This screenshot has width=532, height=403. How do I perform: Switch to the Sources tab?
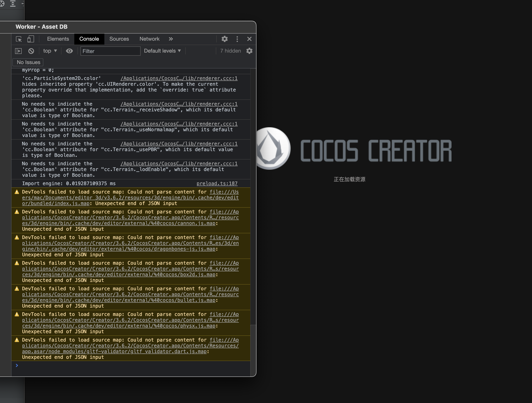tap(119, 39)
